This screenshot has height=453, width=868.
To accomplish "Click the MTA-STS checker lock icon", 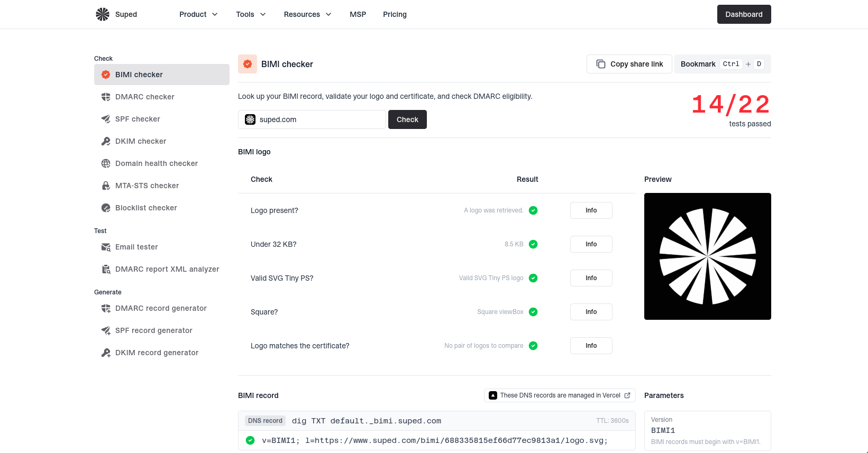I will pos(106,186).
